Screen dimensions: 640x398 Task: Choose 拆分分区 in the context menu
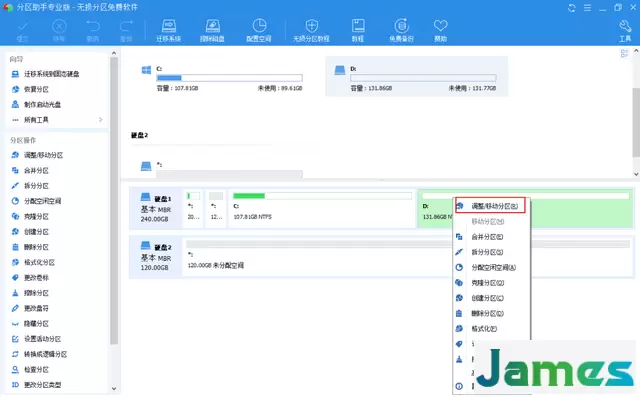[x=491, y=252]
